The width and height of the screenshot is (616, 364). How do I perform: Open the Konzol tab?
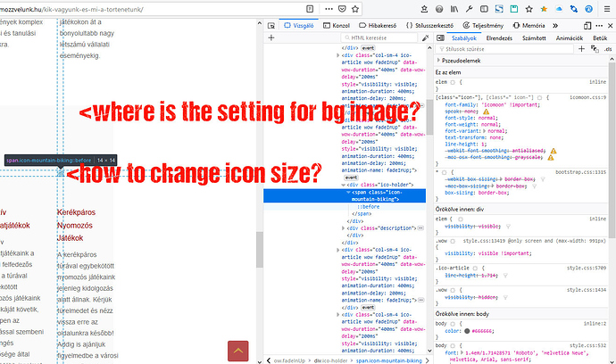337,26
